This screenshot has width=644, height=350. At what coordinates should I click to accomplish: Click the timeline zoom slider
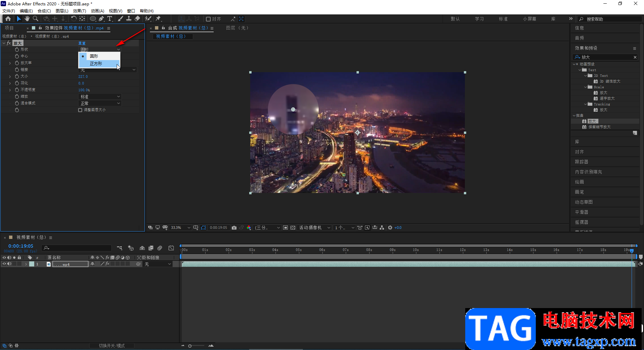190,346
